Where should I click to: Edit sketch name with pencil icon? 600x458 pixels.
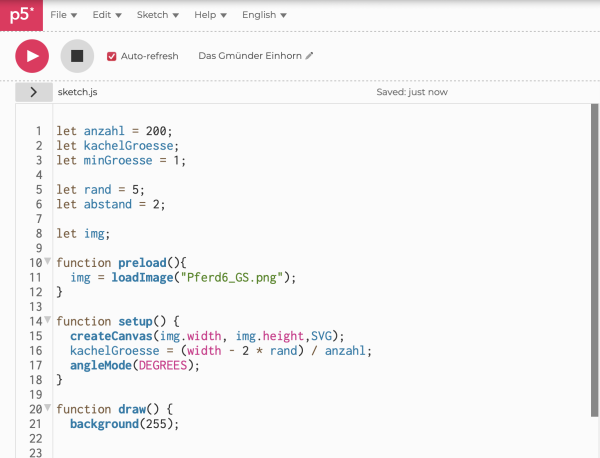pyautogui.click(x=310, y=56)
